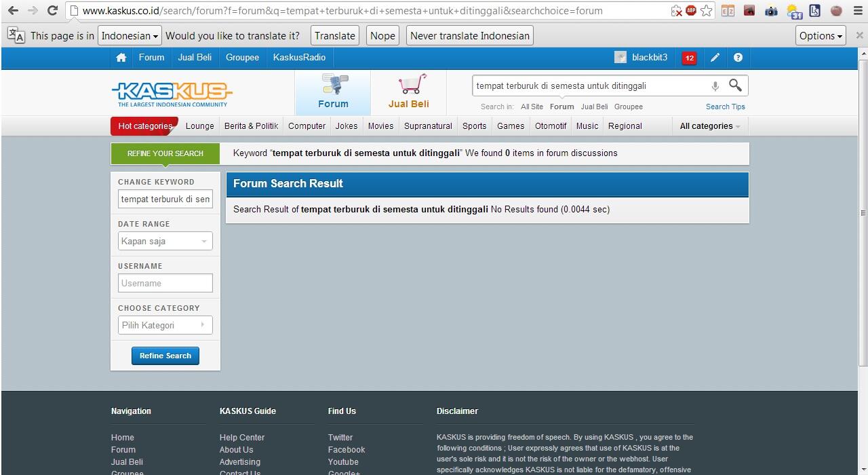The image size is (868, 475).
Task: Open the Lounge category
Action: click(x=199, y=126)
